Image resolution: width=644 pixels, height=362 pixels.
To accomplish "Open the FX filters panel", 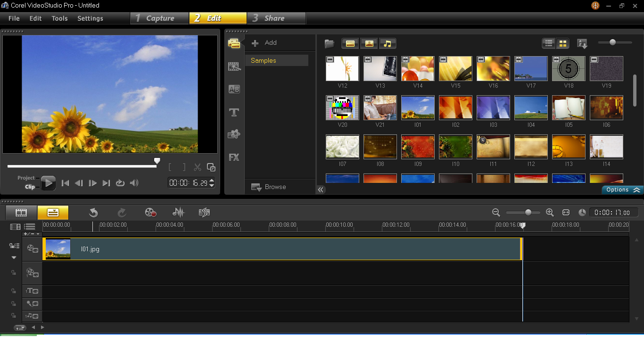I will pos(234,157).
